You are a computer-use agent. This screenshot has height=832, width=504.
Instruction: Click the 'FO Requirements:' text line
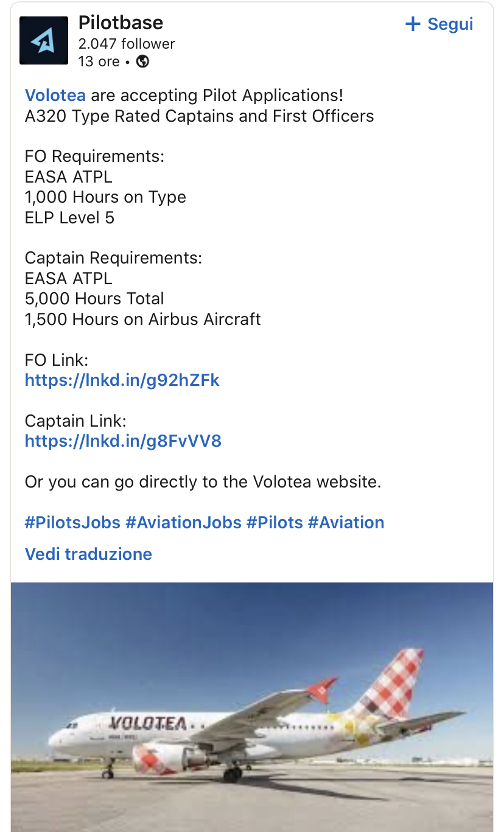94,156
